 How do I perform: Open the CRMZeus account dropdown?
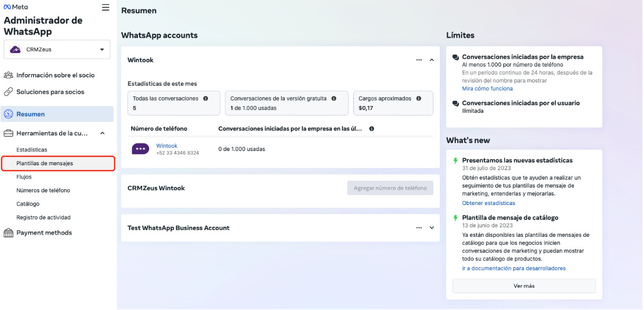(x=57, y=49)
